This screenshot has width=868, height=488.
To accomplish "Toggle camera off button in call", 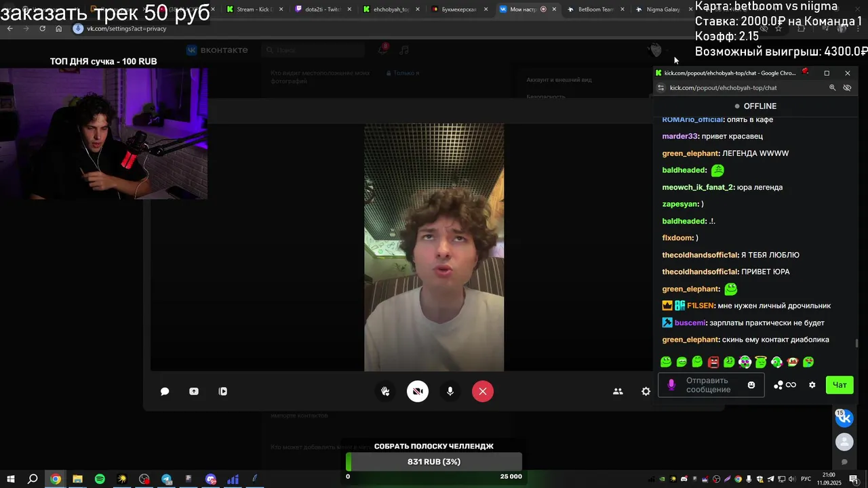I will point(418,391).
